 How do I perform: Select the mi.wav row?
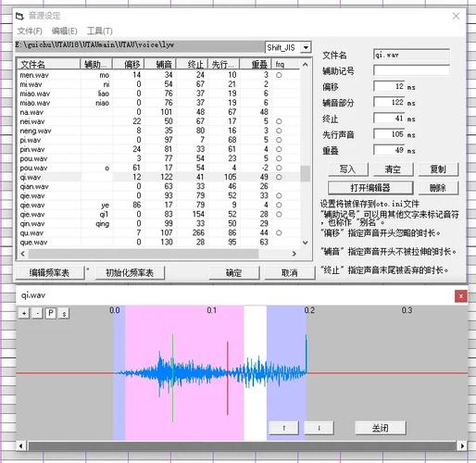pyautogui.click(x=158, y=84)
